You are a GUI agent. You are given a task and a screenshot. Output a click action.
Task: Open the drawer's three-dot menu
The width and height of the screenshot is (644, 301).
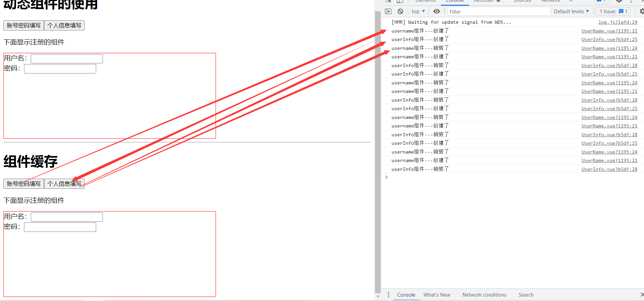[x=388, y=295]
